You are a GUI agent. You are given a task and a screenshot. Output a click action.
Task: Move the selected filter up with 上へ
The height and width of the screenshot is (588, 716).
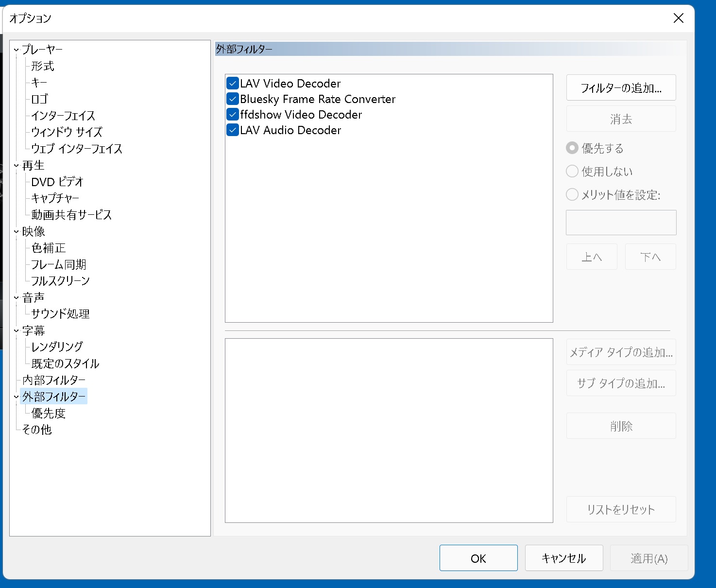point(591,257)
